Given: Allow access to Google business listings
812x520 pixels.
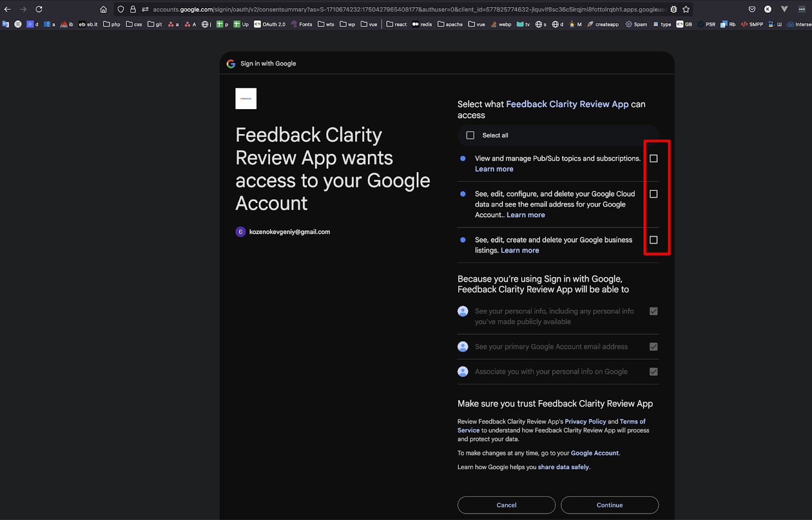Looking at the screenshot, I should pyautogui.click(x=654, y=240).
